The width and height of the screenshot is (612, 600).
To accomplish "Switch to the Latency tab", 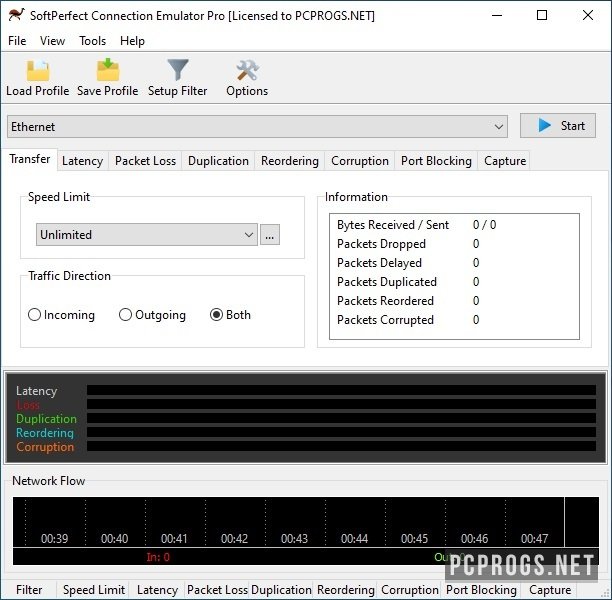I will click(82, 161).
